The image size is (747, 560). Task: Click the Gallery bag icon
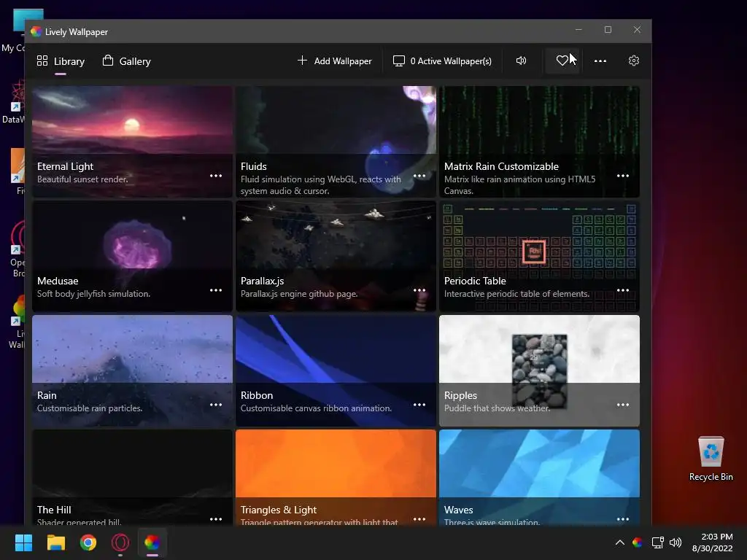(108, 61)
